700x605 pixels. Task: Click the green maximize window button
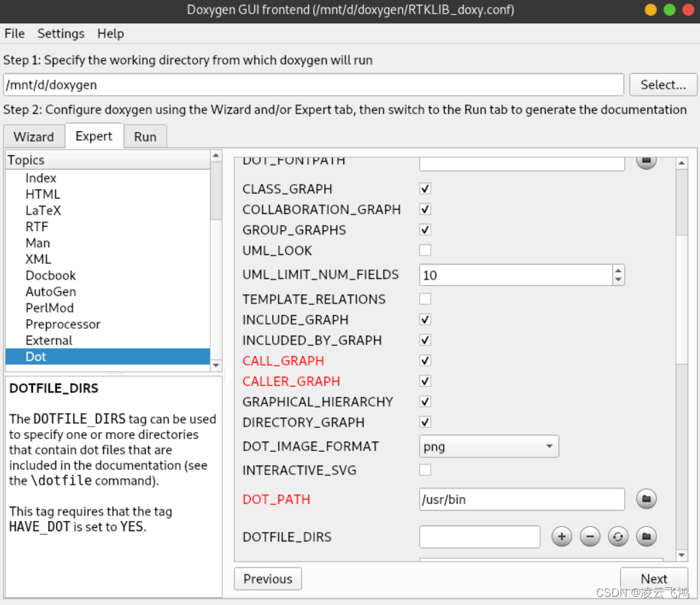(669, 10)
